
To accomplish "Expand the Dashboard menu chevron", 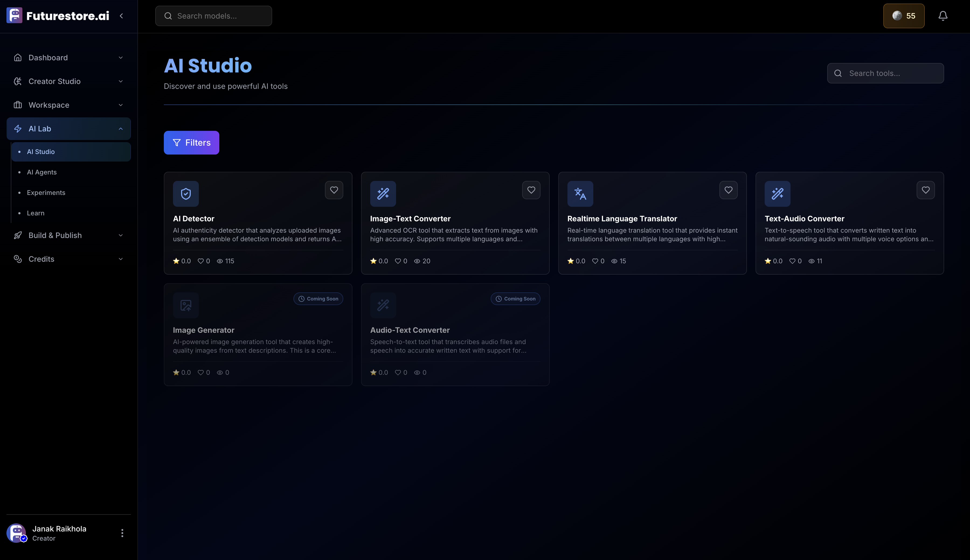I will click(120, 58).
